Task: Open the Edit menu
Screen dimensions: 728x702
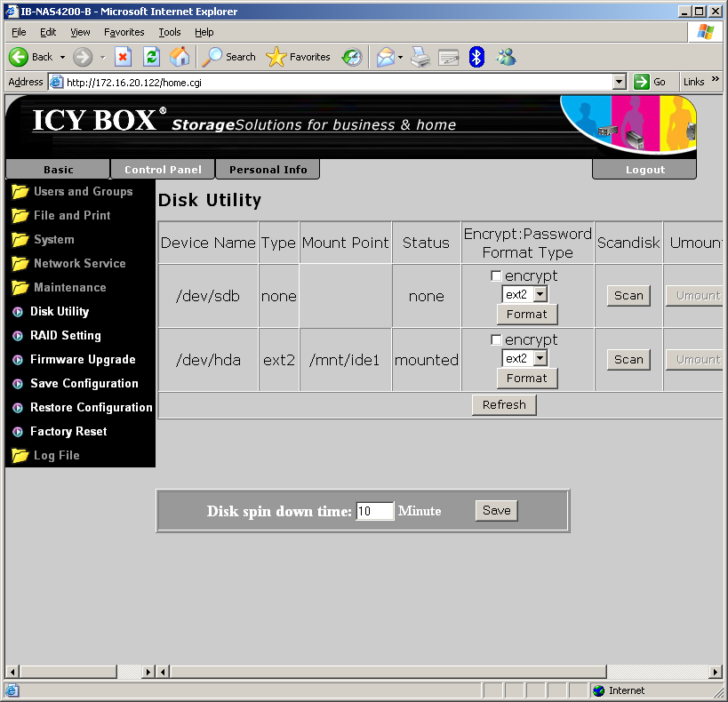Action: pos(48,32)
